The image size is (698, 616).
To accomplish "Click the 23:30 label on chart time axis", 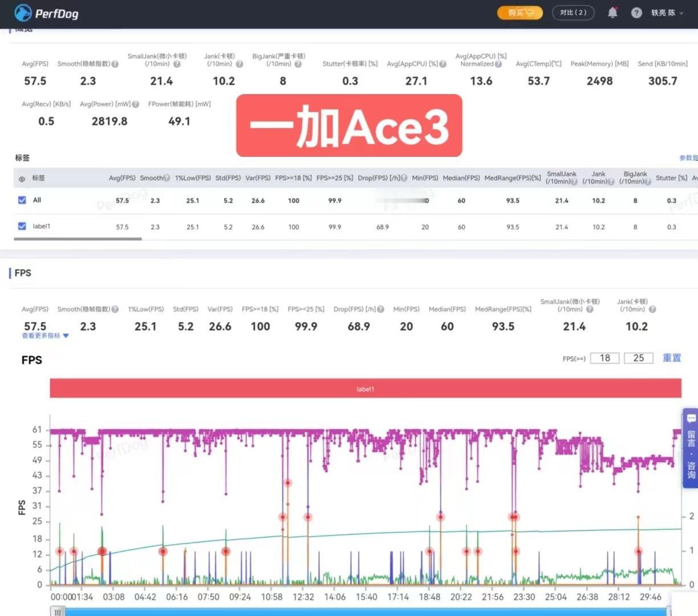I will pos(524,597).
